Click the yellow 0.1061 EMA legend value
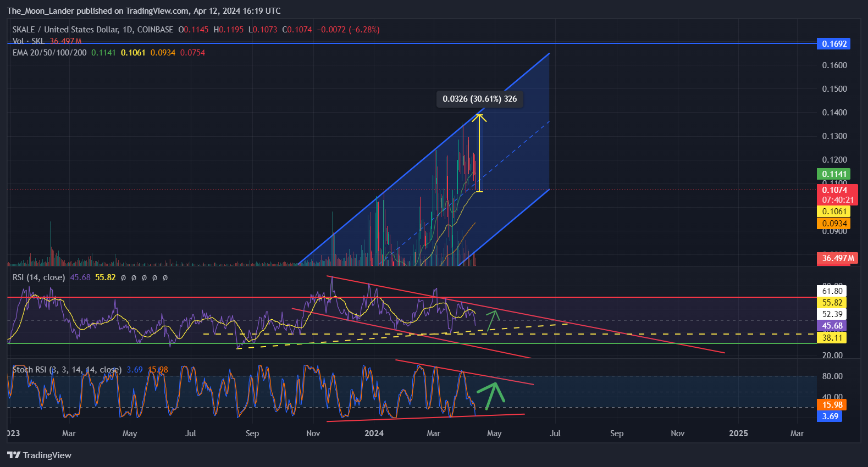 pos(133,53)
